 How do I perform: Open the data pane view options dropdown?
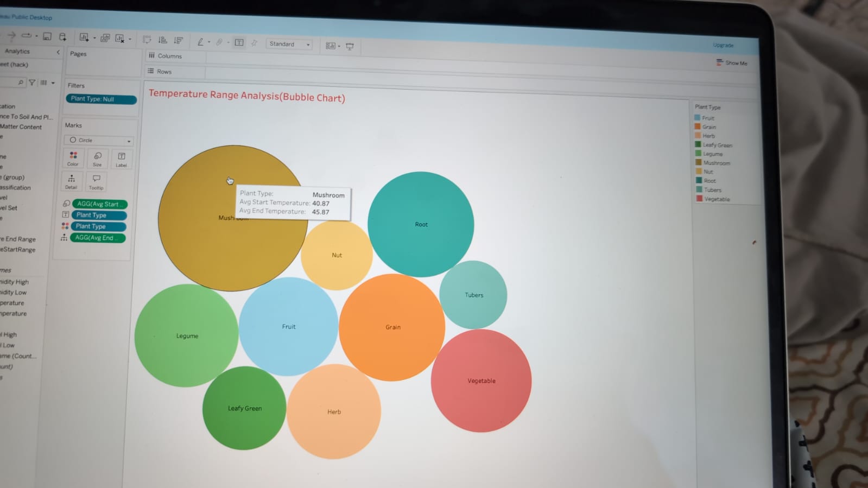click(53, 83)
